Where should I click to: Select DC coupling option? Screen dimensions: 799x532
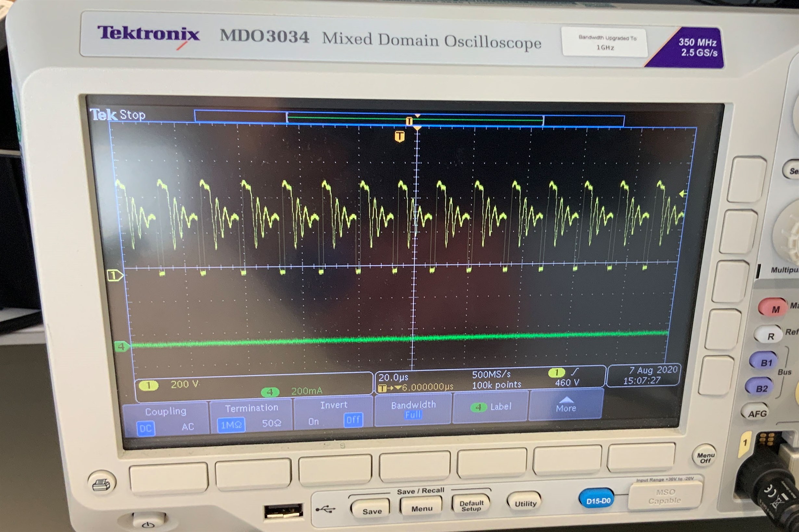(x=146, y=428)
